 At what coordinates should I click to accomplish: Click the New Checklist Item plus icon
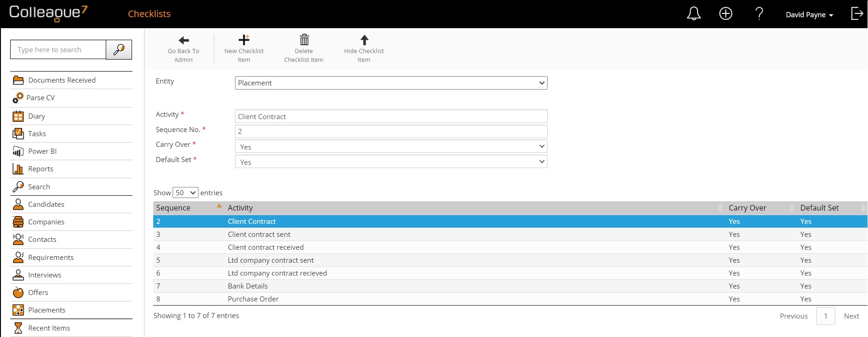tap(244, 40)
